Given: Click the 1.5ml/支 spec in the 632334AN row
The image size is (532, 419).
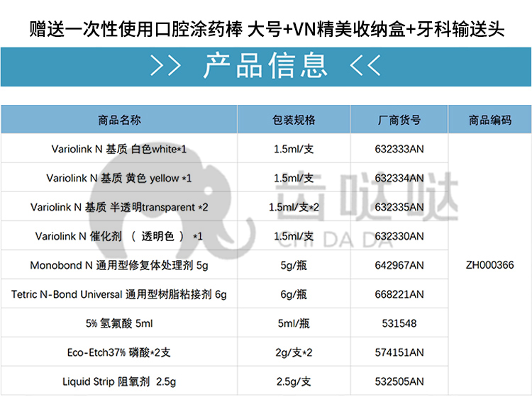Looking at the screenshot, I should 294,178.
